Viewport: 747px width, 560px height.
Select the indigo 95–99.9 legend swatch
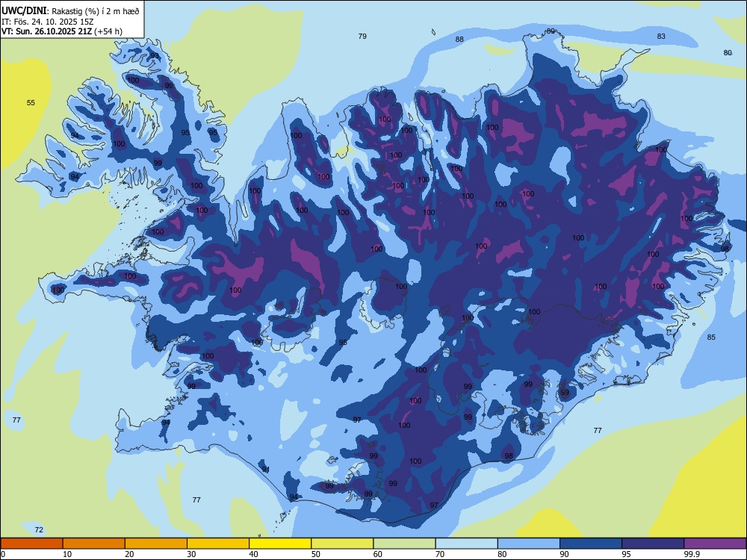653,544
